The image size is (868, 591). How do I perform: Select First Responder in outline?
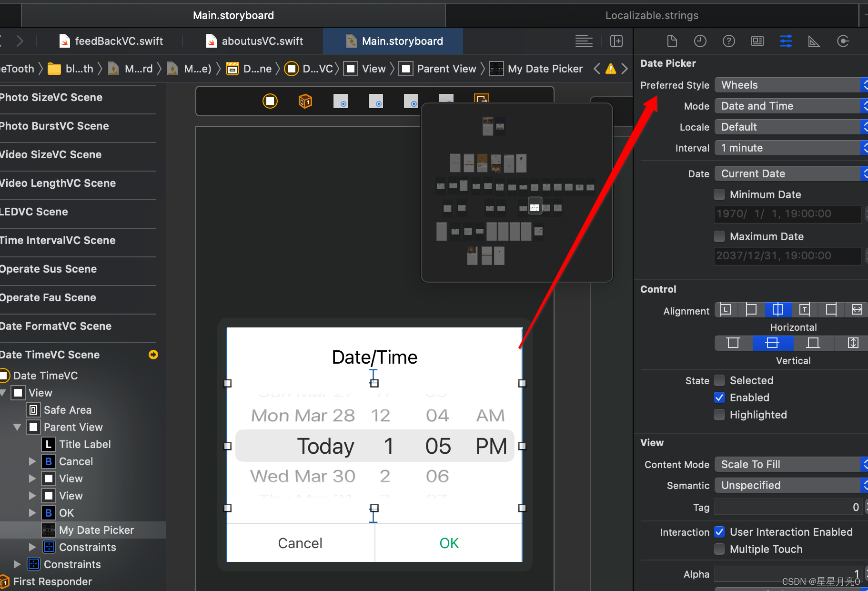pyautogui.click(x=46, y=581)
